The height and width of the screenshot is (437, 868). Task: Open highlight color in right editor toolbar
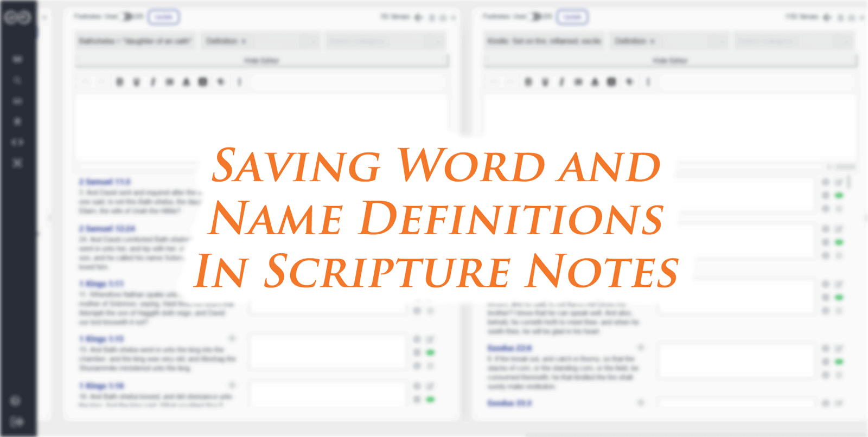(x=611, y=82)
